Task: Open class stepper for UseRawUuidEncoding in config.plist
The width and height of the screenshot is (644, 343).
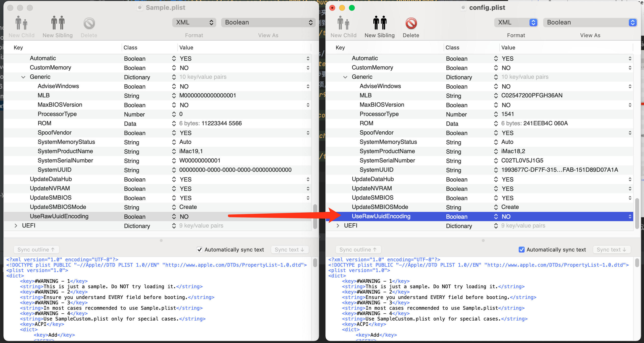Action: pyautogui.click(x=496, y=217)
